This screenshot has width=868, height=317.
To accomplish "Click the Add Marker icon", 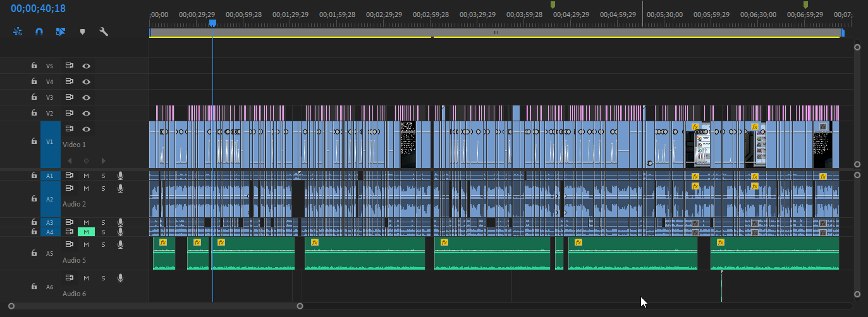I will (x=82, y=31).
